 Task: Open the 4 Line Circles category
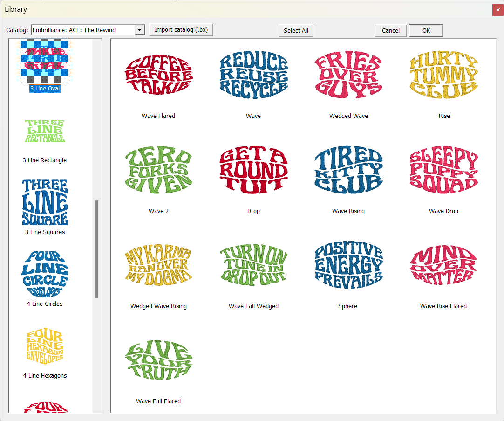45,275
